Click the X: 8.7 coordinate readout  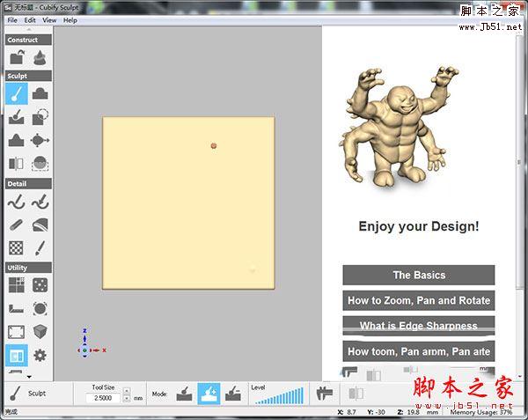click(x=347, y=412)
